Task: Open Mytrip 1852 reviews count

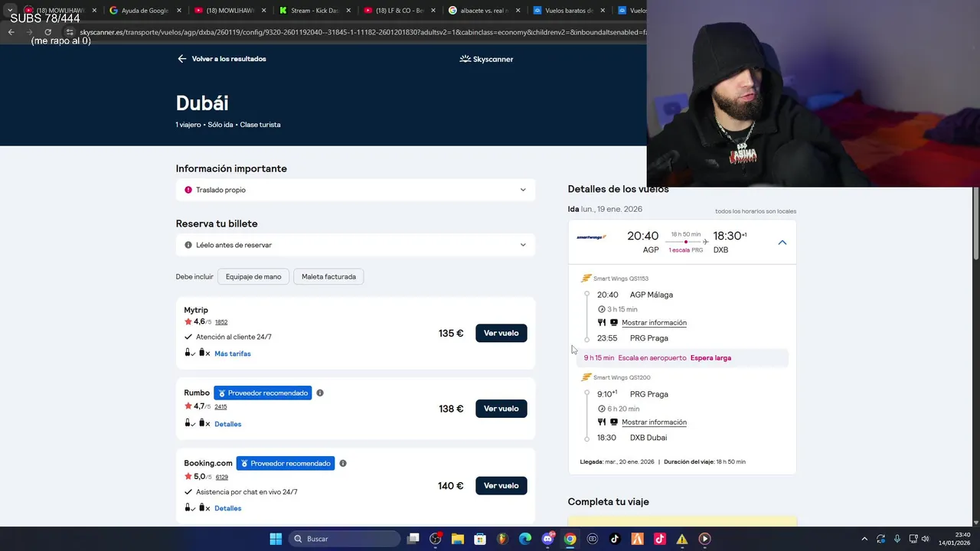Action: (x=221, y=322)
